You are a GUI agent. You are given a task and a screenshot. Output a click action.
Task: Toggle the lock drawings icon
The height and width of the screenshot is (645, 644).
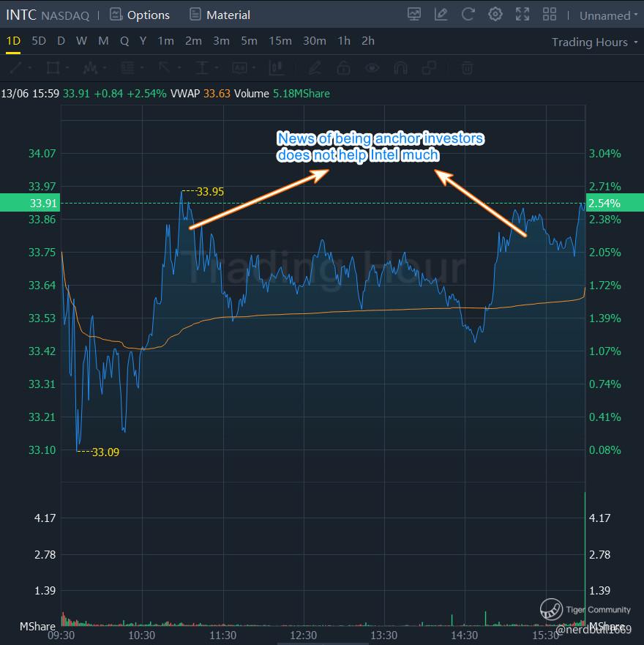(342, 68)
